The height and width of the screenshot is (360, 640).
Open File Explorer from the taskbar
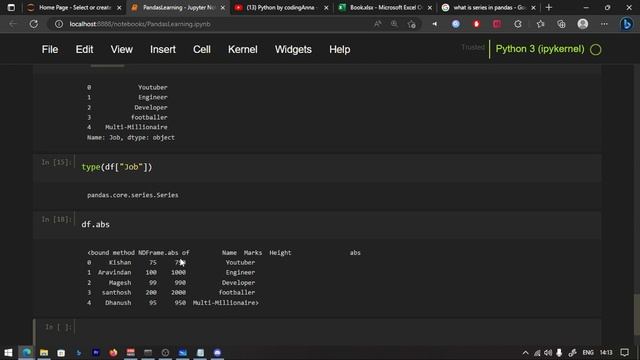[44, 352]
